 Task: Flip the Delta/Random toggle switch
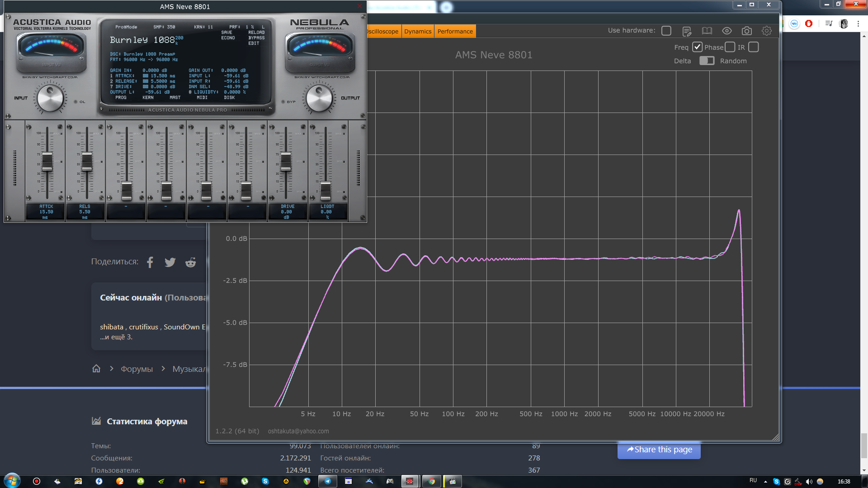[x=707, y=61]
